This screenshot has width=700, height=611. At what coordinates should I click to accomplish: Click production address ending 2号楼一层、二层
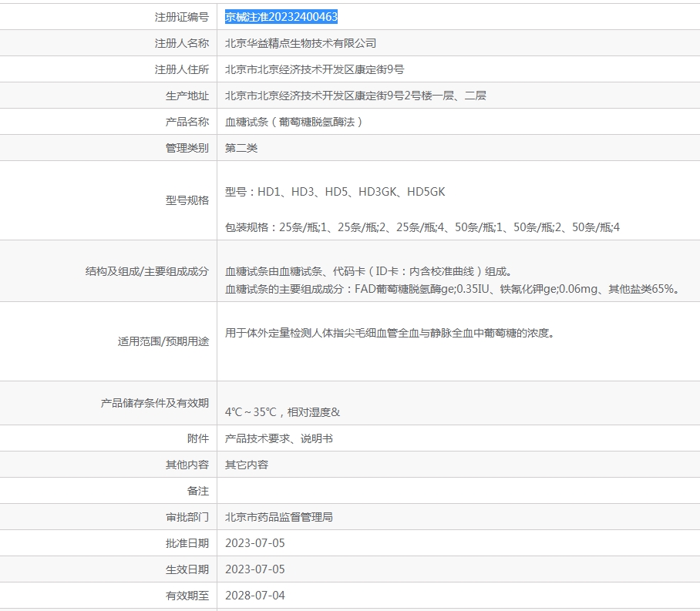(x=355, y=96)
